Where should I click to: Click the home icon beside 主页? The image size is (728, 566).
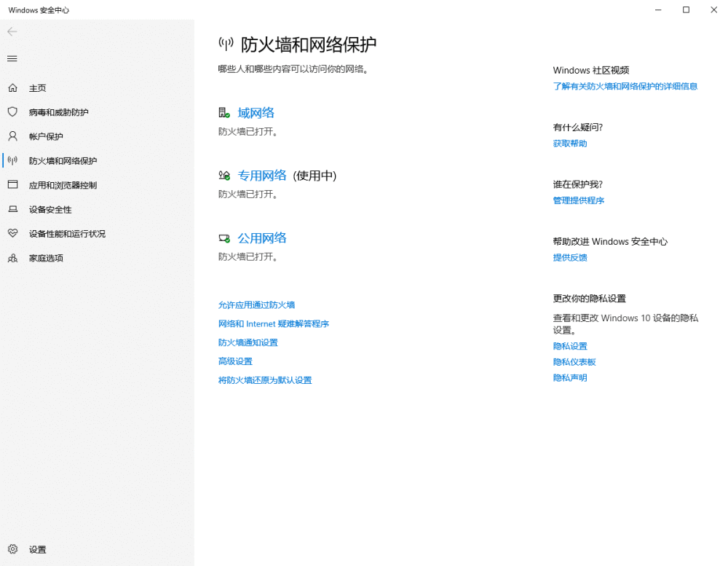click(x=13, y=88)
